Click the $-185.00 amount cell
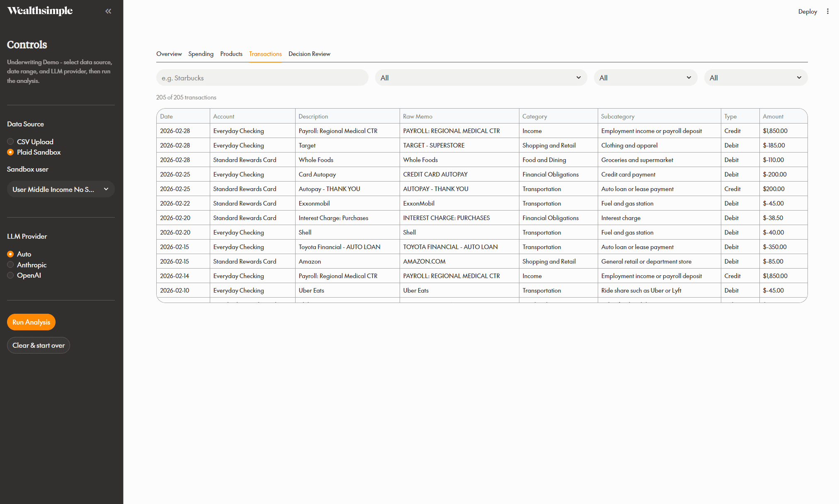 783,145
